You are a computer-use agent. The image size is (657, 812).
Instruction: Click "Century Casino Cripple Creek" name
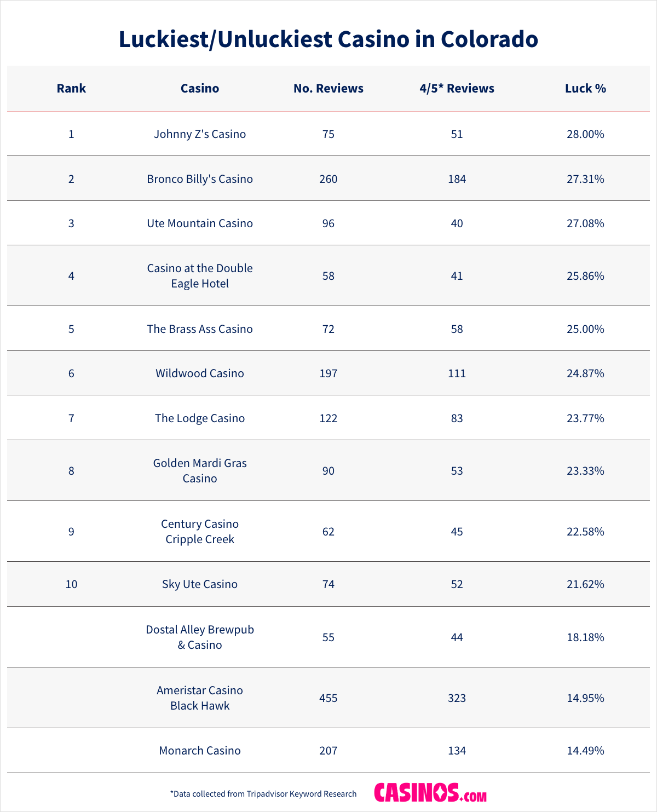pyautogui.click(x=200, y=532)
